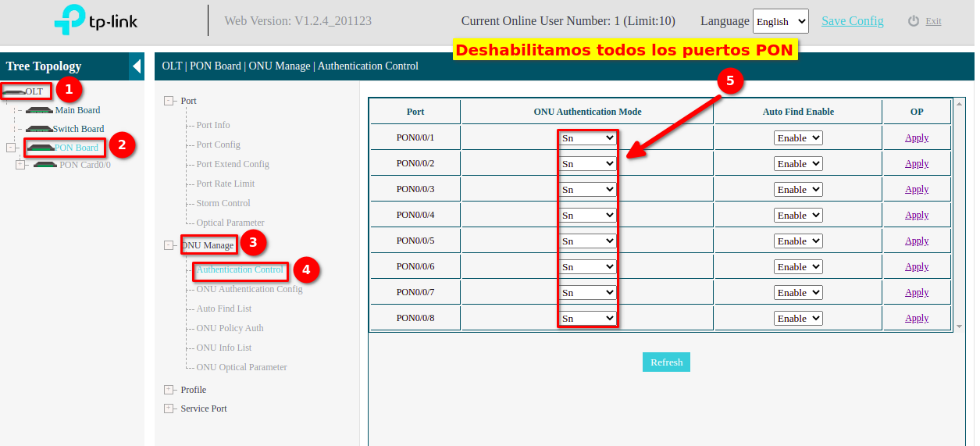
Task: Open ONU Authentication Config page
Action: (249, 289)
